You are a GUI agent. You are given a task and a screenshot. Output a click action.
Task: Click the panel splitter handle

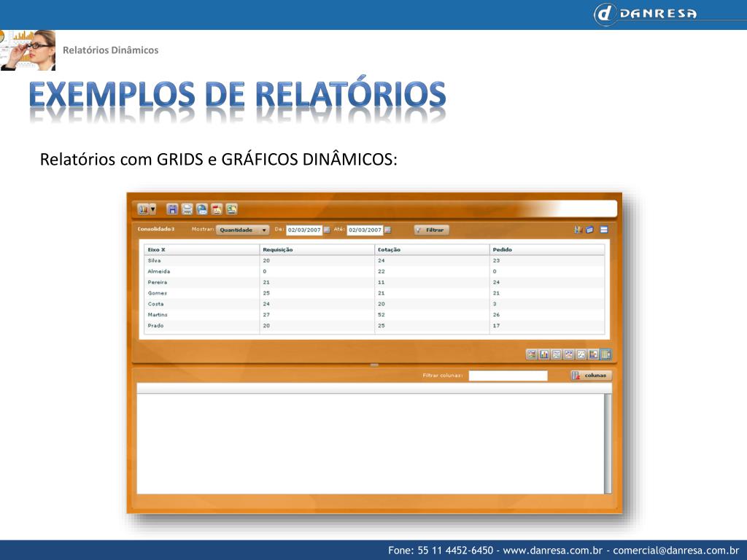(374, 365)
